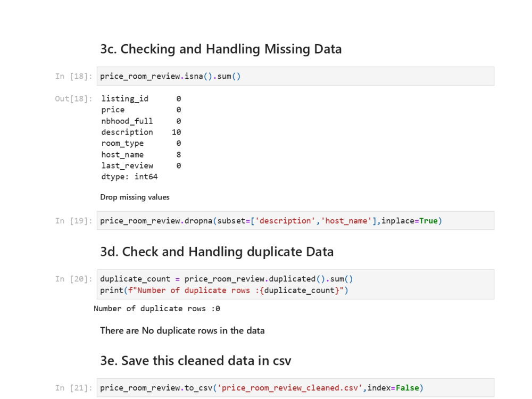Click the 'dtype: int64' output line
This screenshot has width=532, height=399.
pos(129,177)
